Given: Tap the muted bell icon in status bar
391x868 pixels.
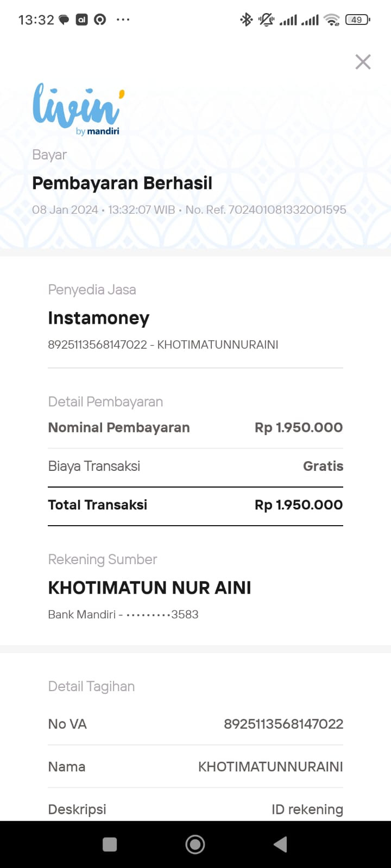Looking at the screenshot, I should coord(266,20).
